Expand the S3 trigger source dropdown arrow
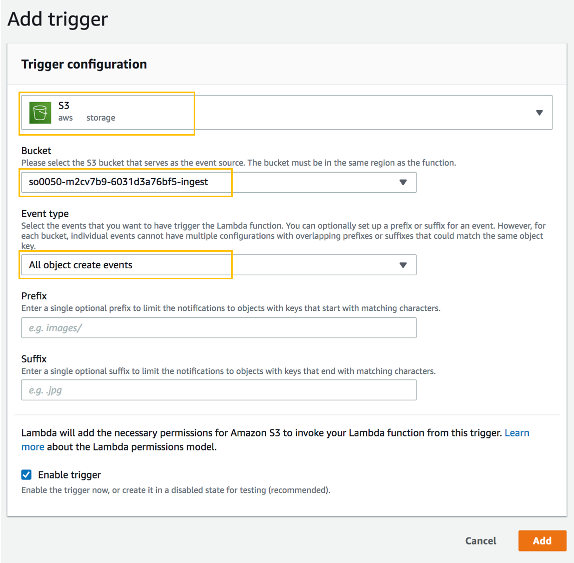 pyautogui.click(x=539, y=113)
